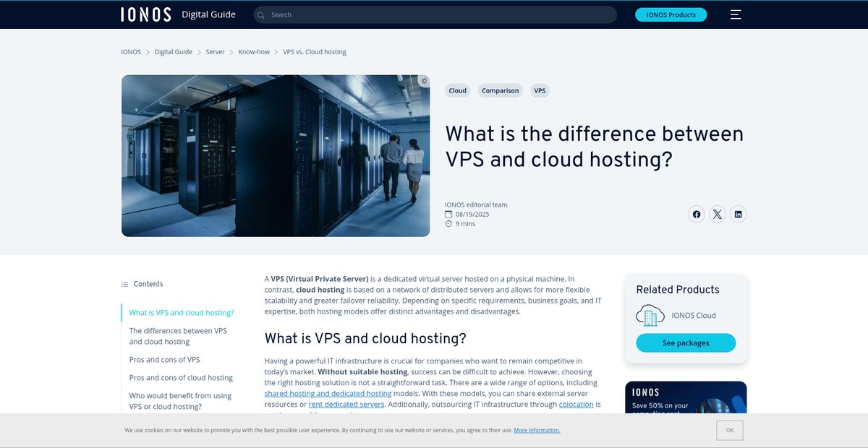Click the IONOS logo in header
868x448 pixels.
coord(146,14)
